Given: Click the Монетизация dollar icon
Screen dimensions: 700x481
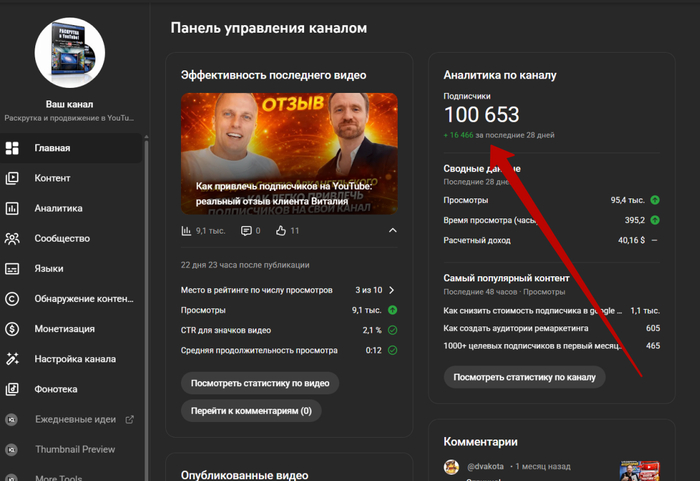Looking at the screenshot, I should [12, 329].
